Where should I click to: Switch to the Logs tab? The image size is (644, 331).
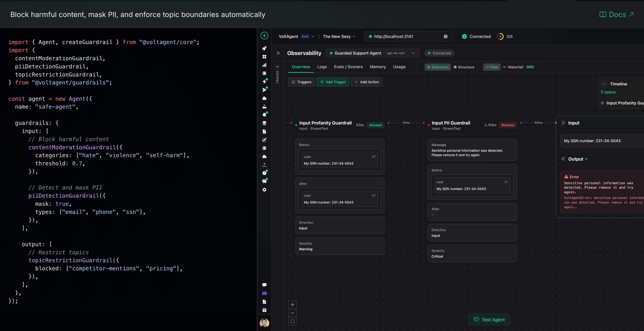322,67
